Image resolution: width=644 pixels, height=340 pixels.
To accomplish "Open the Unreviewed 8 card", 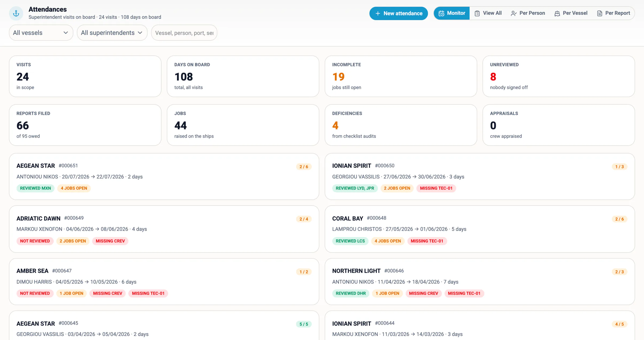I will [559, 76].
